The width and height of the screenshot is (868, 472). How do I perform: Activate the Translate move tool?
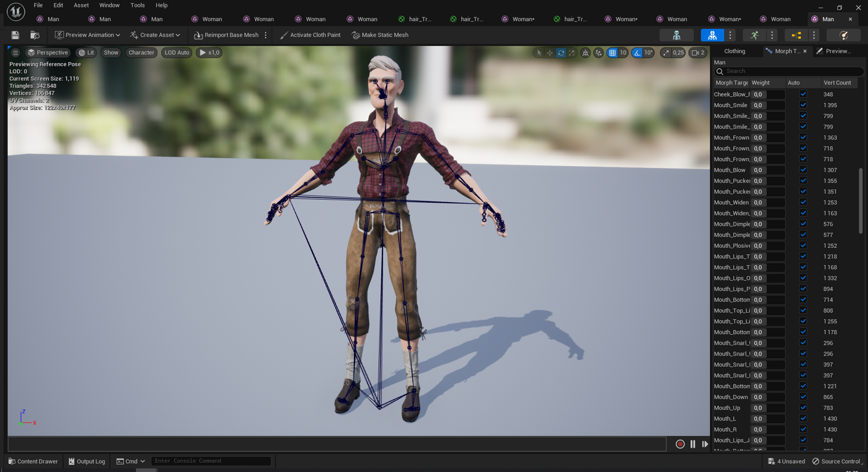[550, 53]
